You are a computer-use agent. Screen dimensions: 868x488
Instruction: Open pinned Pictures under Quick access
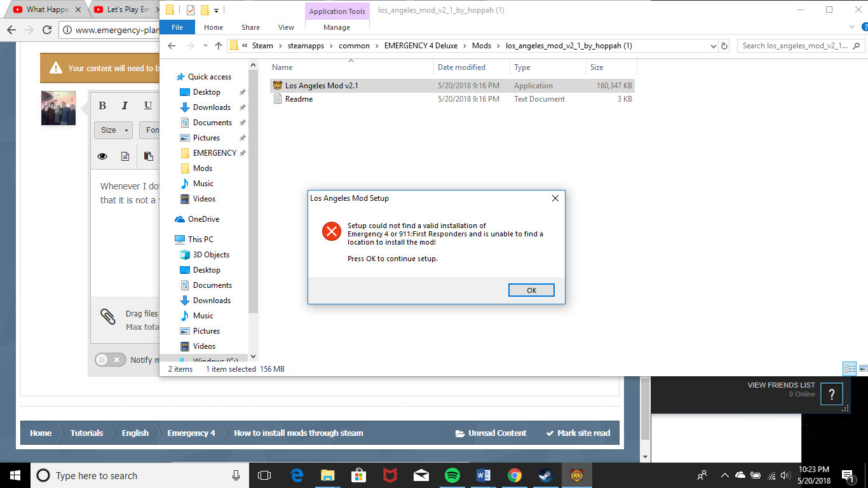(207, 138)
